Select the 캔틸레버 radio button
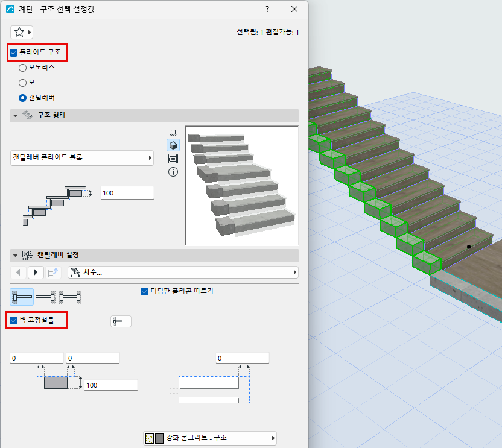The image size is (502, 448). (22, 98)
